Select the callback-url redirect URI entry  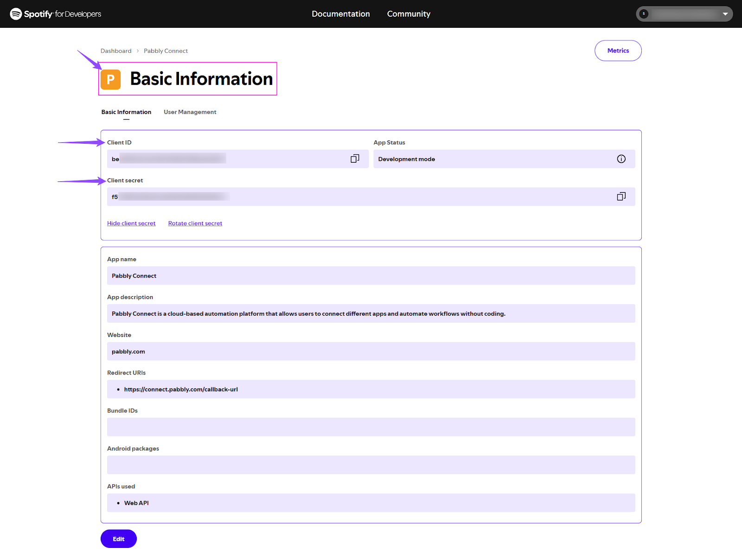tap(181, 389)
